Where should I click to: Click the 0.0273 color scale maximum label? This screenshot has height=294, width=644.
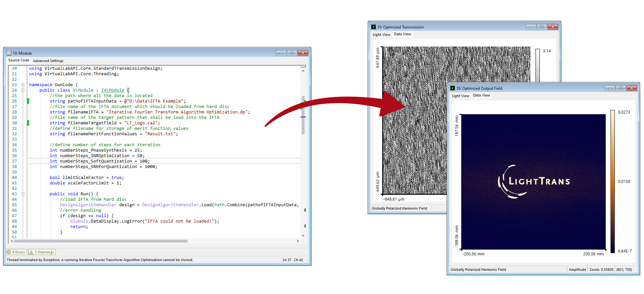[x=624, y=112]
